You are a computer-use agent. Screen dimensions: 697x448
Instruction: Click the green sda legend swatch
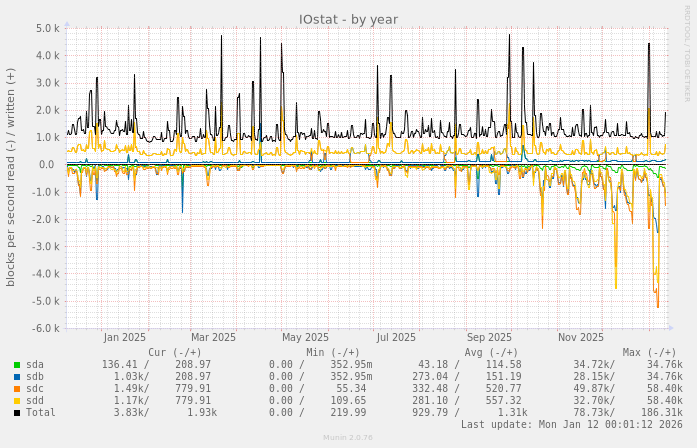(x=17, y=364)
